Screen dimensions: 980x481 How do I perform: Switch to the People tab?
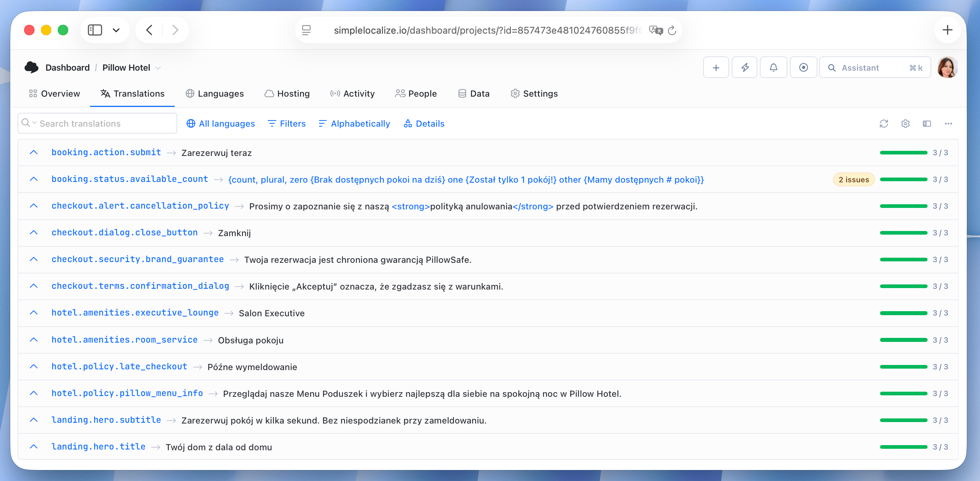coord(416,94)
